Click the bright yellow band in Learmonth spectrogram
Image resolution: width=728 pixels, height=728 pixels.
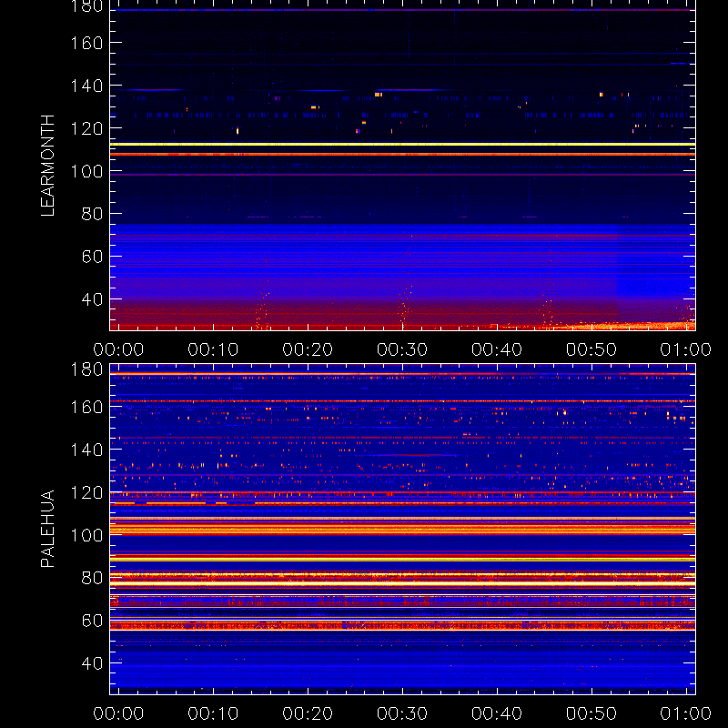[402, 145]
